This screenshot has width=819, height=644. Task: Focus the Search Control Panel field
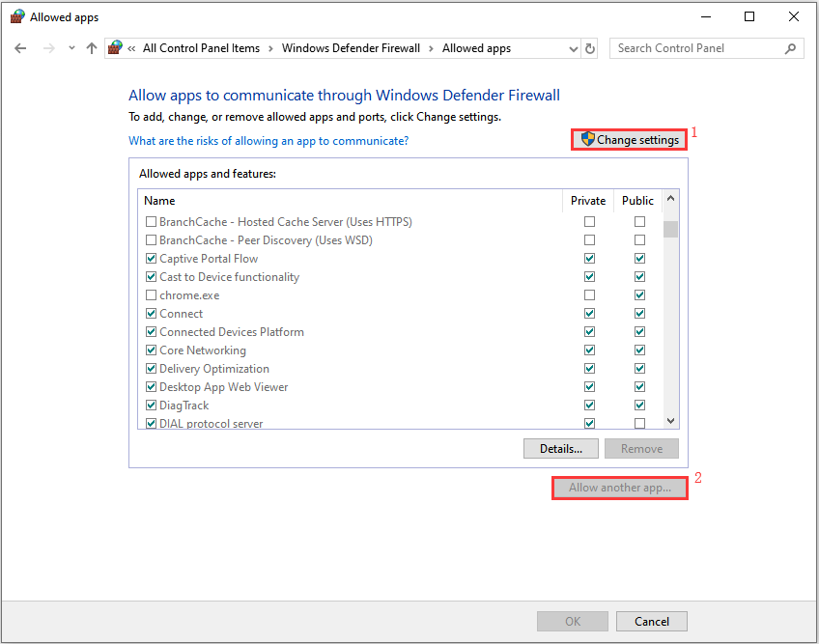point(706,48)
